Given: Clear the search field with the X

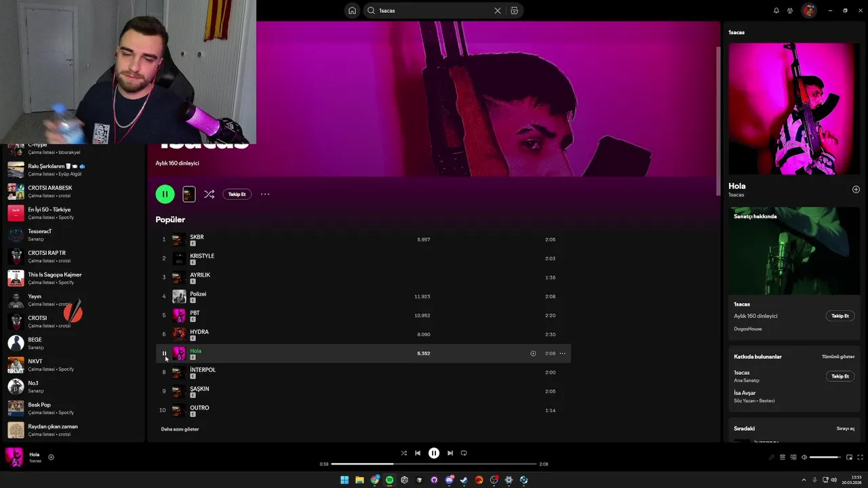Looking at the screenshot, I should [498, 10].
